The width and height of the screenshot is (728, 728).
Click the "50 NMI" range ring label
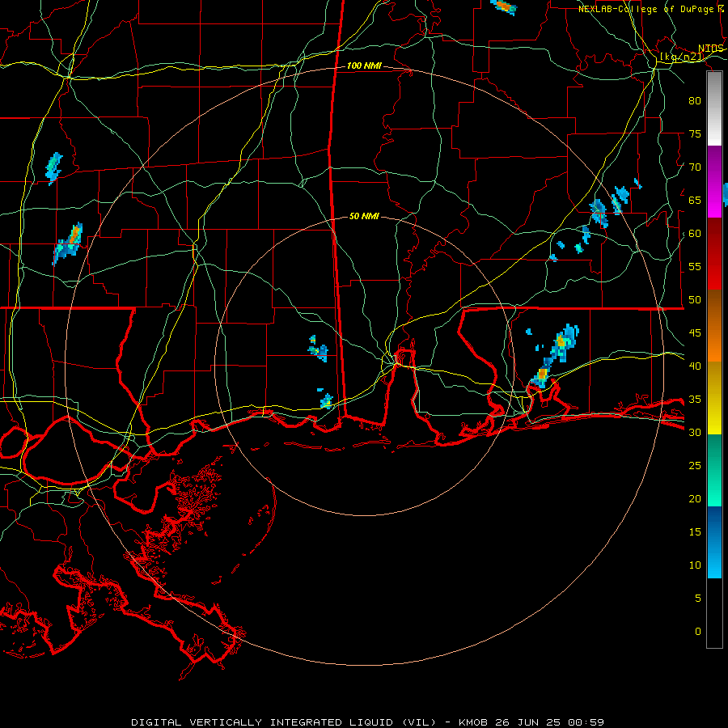coord(364,216)
